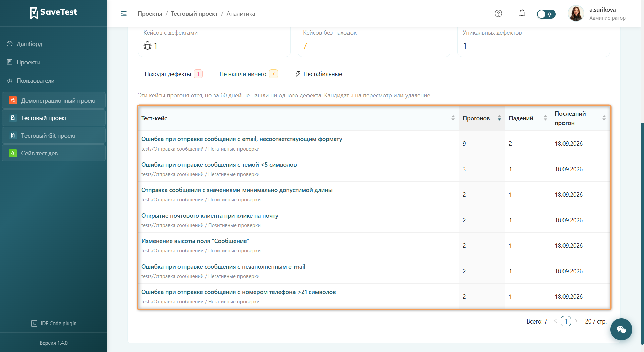This screenshot has height=352, width=644.
Task: Click the Тестовый Git проект icon
Action: tap(13, 135)
